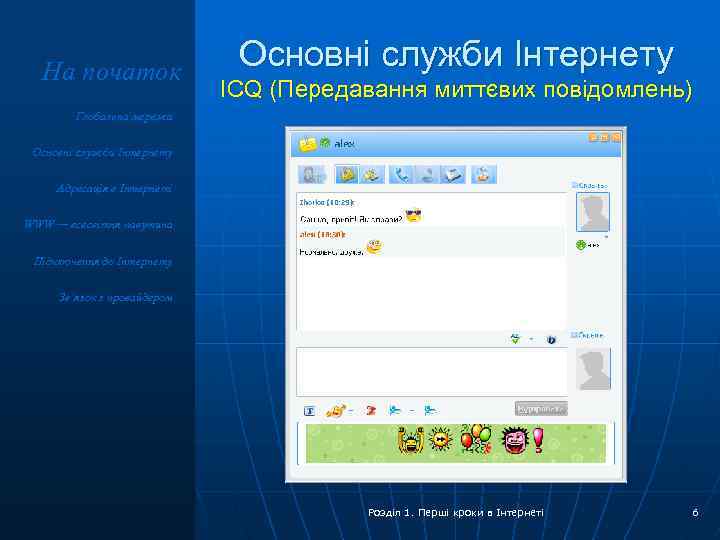Click the contact's avatar picture at top right
The image size is (720, 540).
tap(593, 212)
